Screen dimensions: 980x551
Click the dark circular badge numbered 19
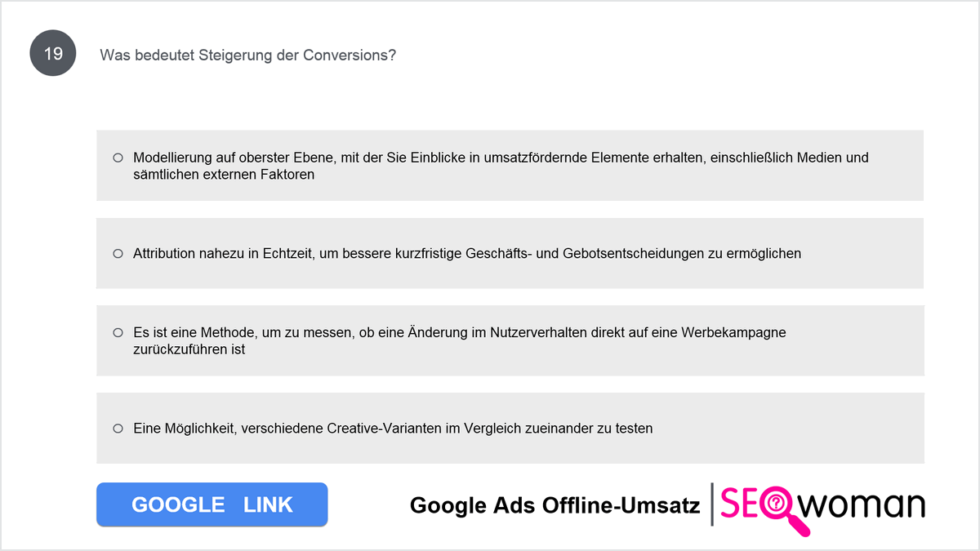click(x=53, y=54)
